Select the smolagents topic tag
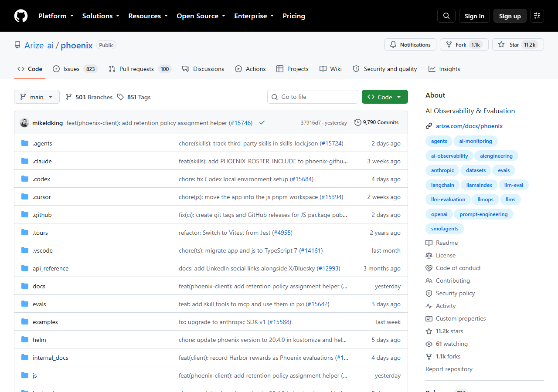Screen dimensions: 558x392 pos(445,228)
